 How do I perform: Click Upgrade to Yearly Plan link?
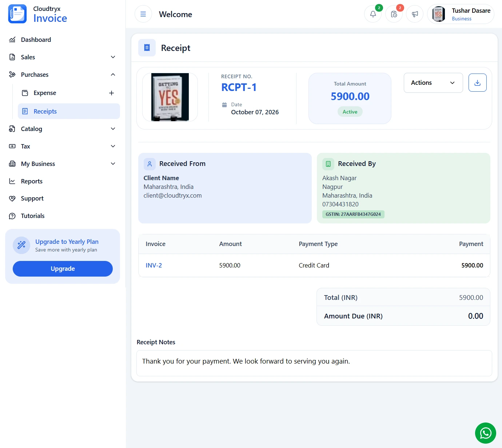tap(67, 242)
